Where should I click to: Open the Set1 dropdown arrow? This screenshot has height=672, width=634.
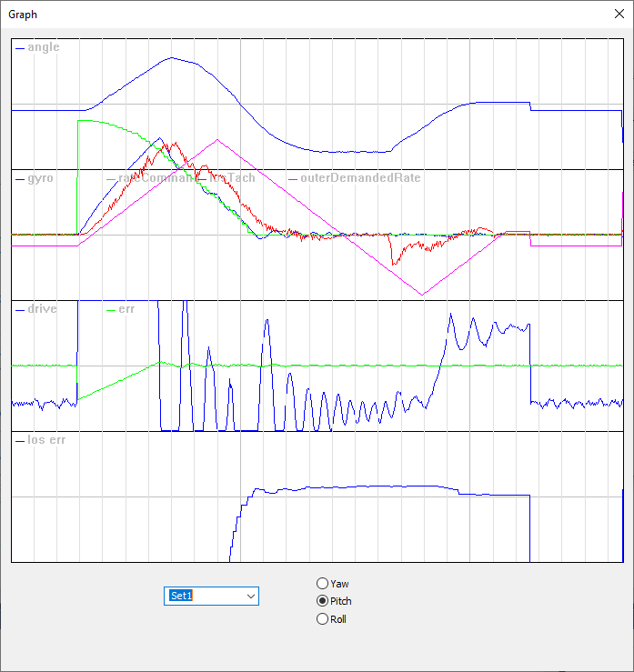point(251,596)
